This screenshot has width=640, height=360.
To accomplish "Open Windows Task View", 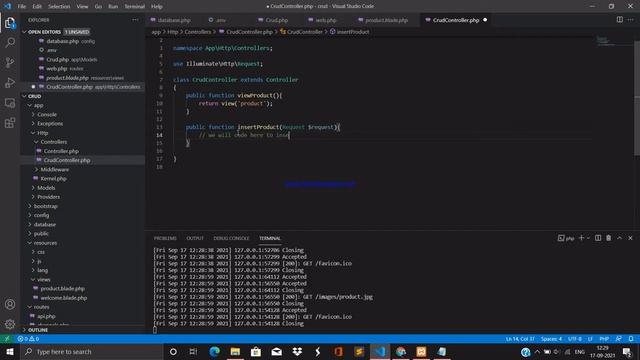I will [193, 351].
